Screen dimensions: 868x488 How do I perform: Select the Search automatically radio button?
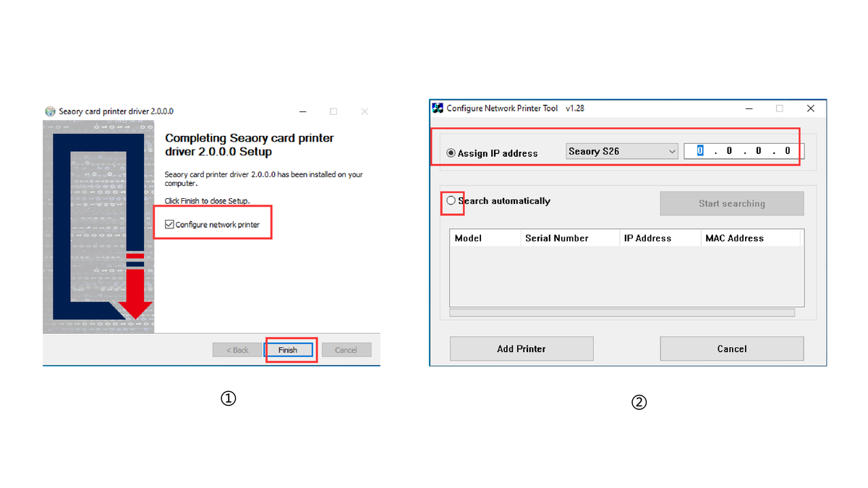coord(451,201)
